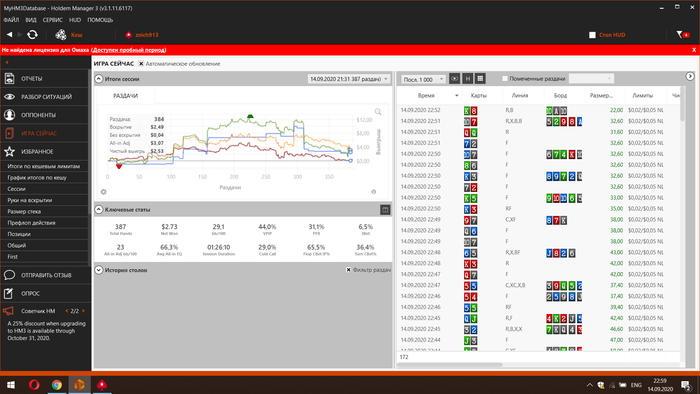
Task: Select the hand row at 22:52
Action: (538, 110)
